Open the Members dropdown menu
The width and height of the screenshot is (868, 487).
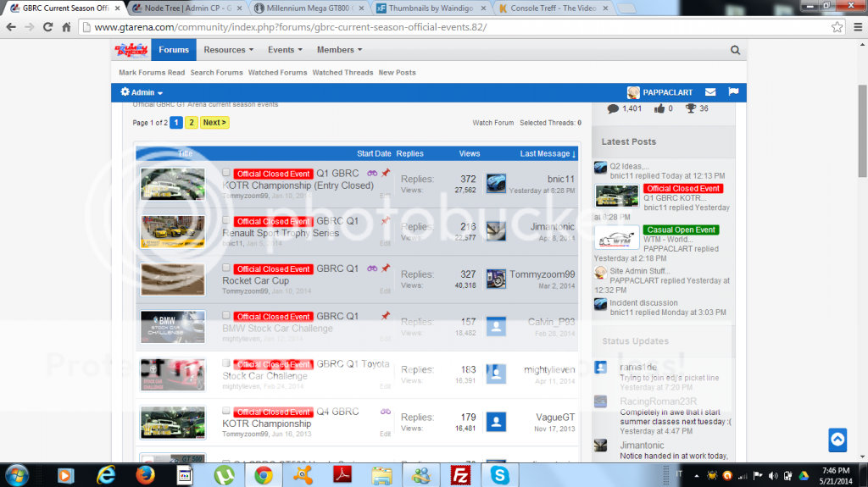[339, 50]
